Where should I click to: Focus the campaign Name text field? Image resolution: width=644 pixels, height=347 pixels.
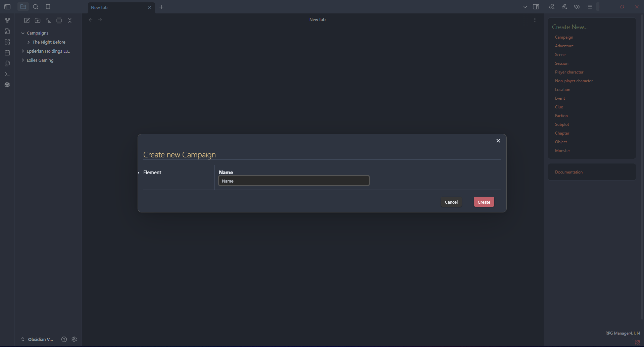[x=294, y=181]
